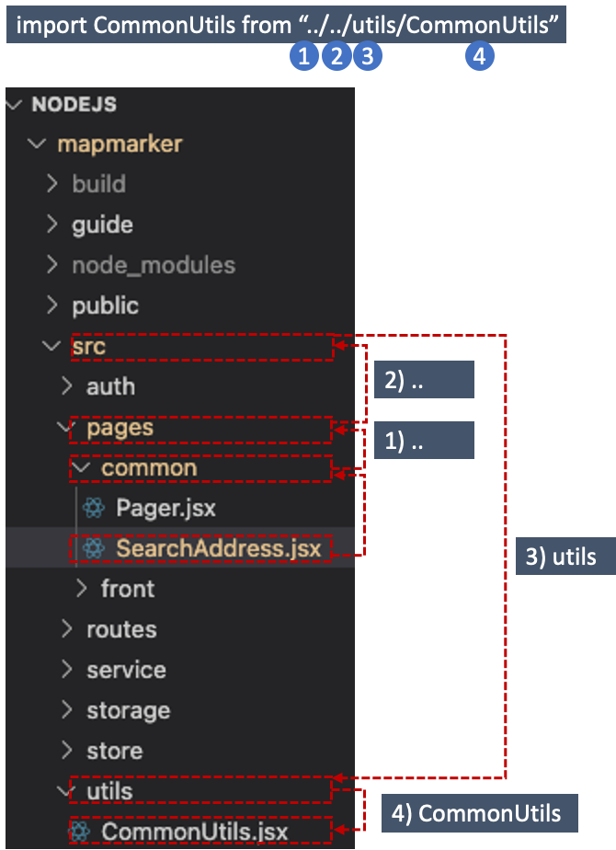Expand the front folder chevron
Image resolution: width=616 pixels, height=850 pixels.
(81, 588)
